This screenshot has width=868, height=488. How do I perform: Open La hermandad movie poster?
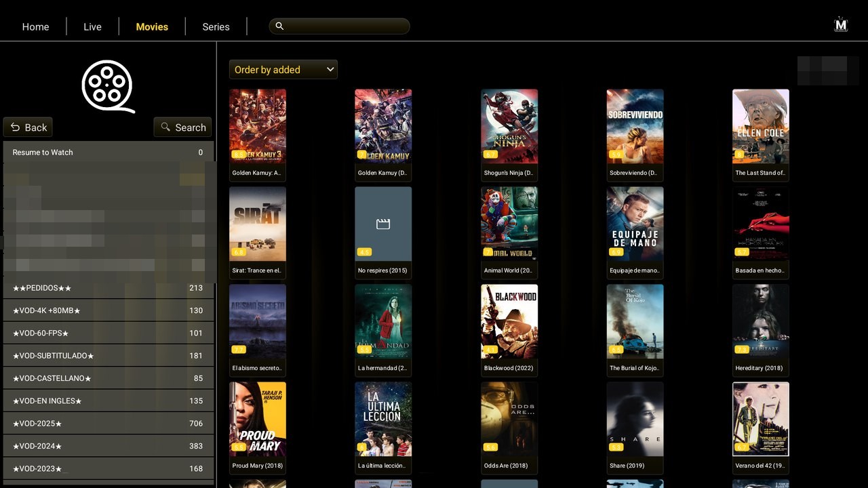coord(383,321)
